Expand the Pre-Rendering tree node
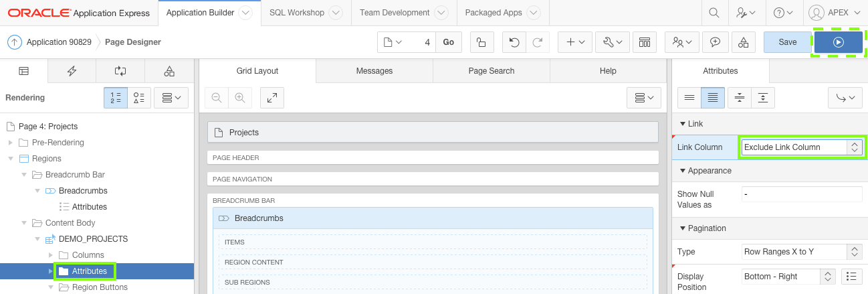868x294 pixels. point(10,143)
